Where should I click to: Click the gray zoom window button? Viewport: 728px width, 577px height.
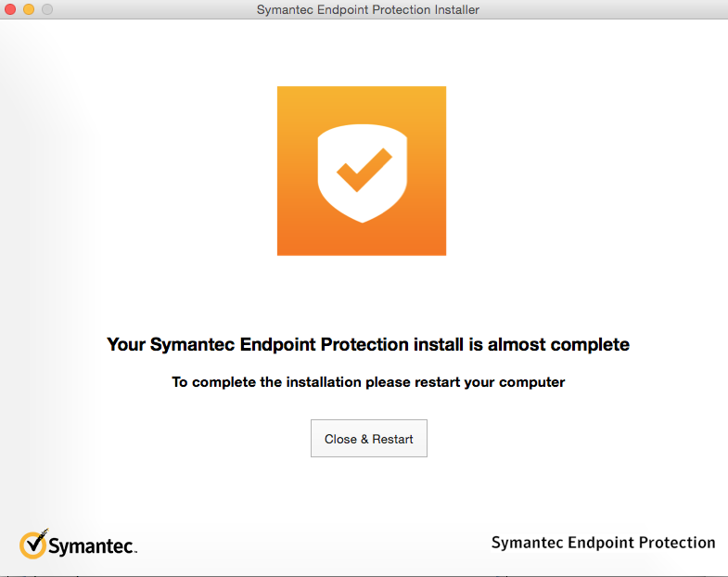tap(47, 9)
